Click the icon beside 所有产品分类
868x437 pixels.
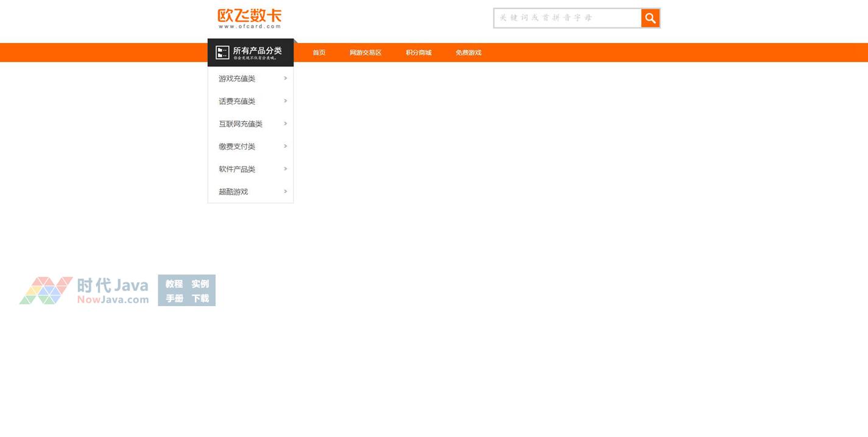222,52
